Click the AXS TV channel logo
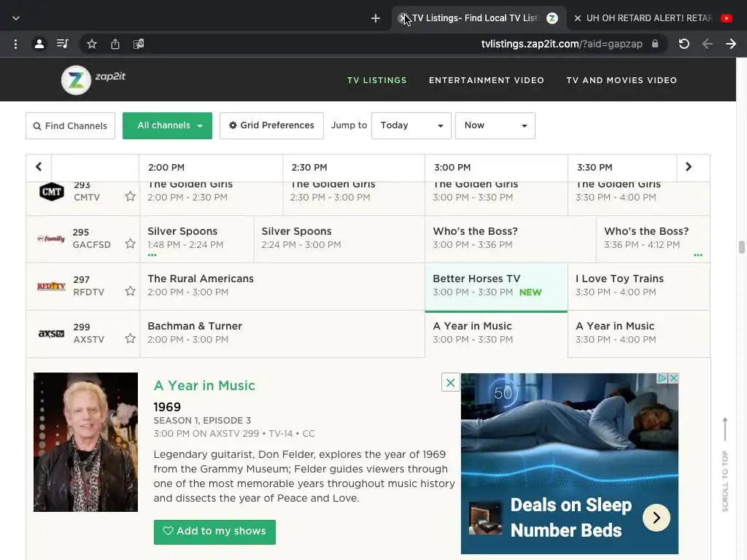This screenshot has height=560, width=747. 51,334
